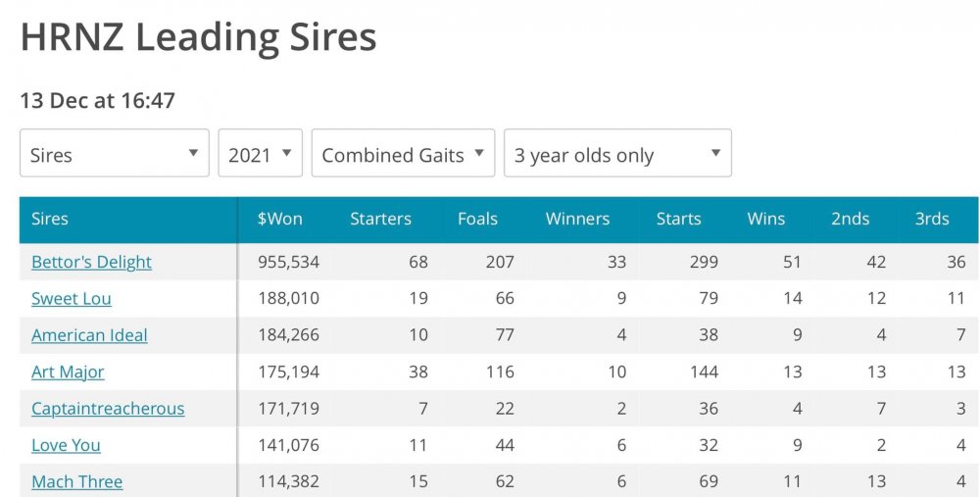Click the Foals column header
Screen dimensions: 980x497
pos(477,219)
